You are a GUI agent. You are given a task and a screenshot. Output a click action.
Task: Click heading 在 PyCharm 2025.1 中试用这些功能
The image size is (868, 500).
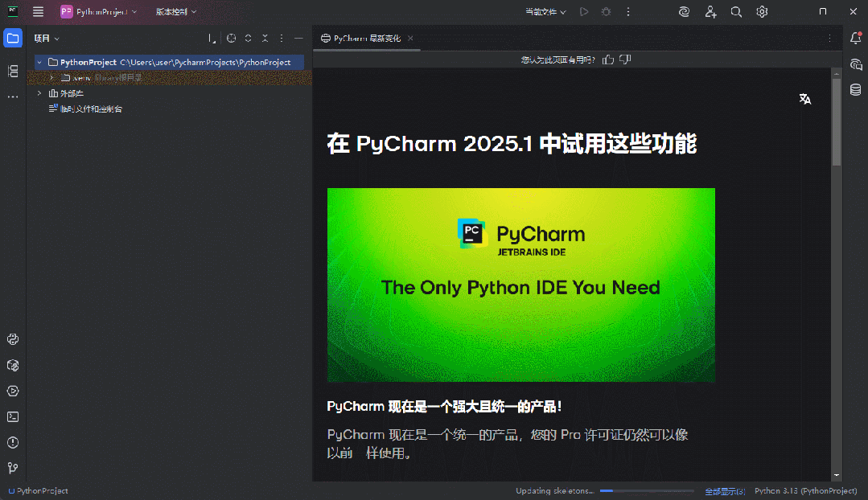pyautogui.click(x=512, y=144)
